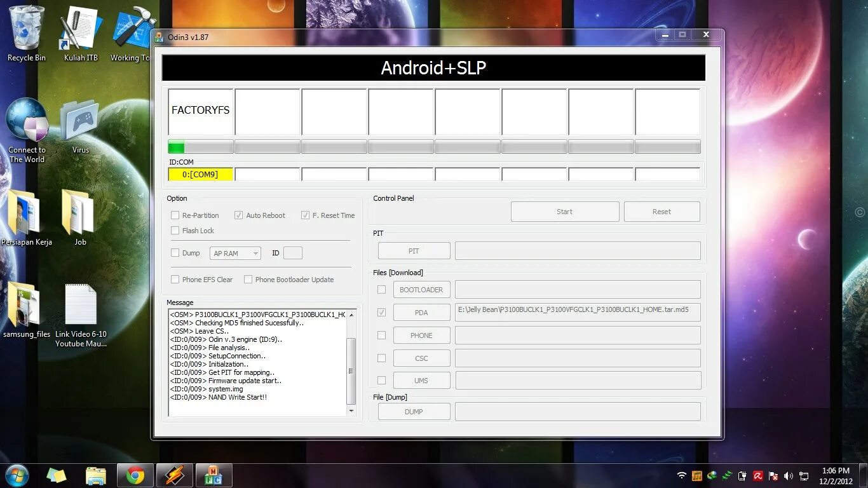
Task: Click the Internet Download Manager tray icon
Action: 712,475
